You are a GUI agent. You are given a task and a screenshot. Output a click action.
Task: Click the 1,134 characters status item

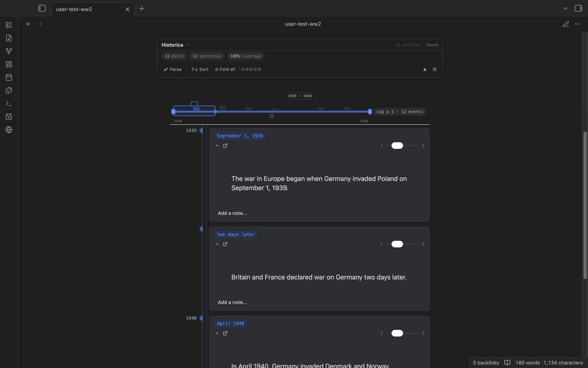563,363
